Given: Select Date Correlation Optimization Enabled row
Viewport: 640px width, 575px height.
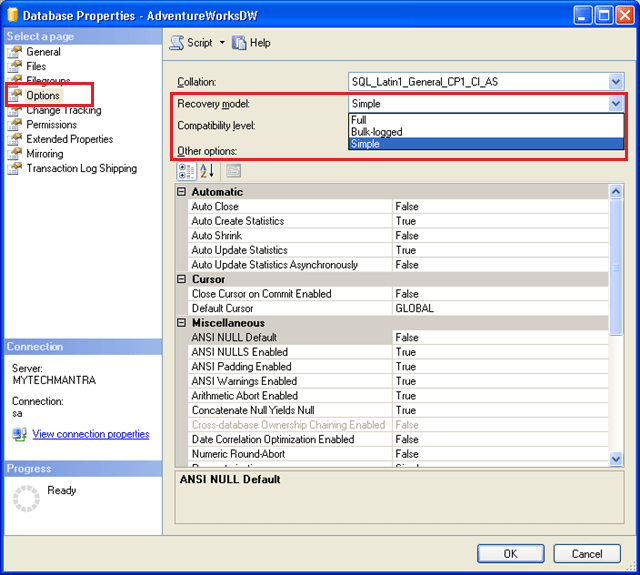Looking at the screenshot, I should [x=398, y=440].
